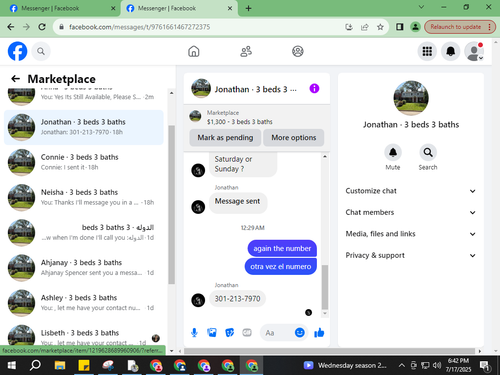Viewport: 500px width, 375px height.
Task: Open Wednesday season 2 news widget
Action: (345, 365)
